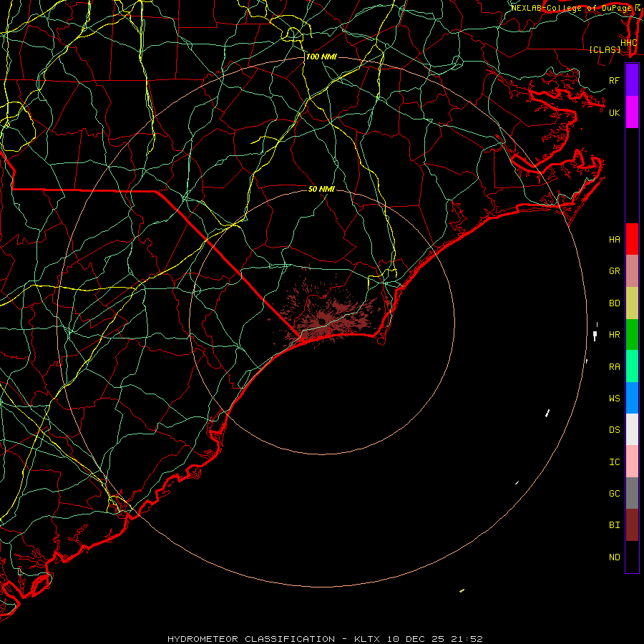Click the red HA legend color swatch
This screenshot has width=644, height=644.
pos(632,239)
